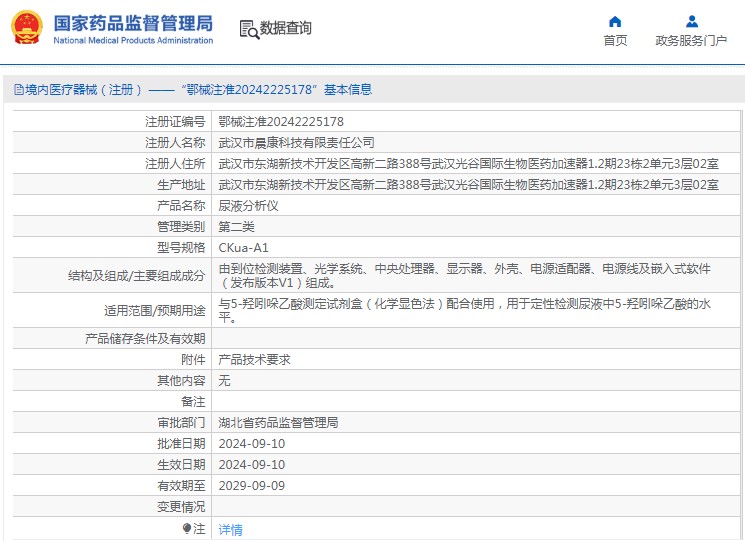Go to 政务服务门户 in top navigation

[x=691, y=40]
